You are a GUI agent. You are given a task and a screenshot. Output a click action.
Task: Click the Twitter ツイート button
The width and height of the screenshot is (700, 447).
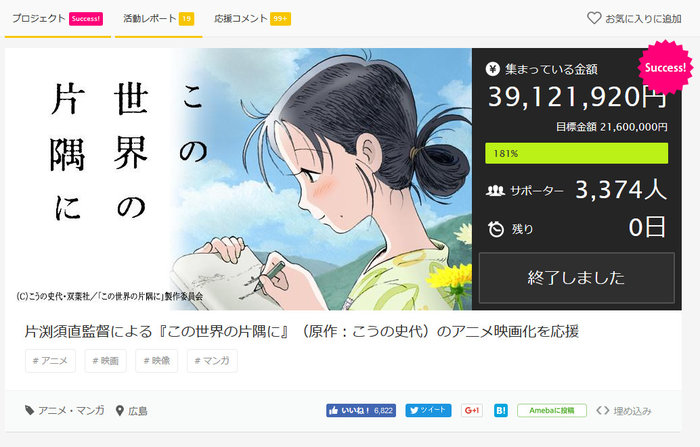tap(428, 410)
